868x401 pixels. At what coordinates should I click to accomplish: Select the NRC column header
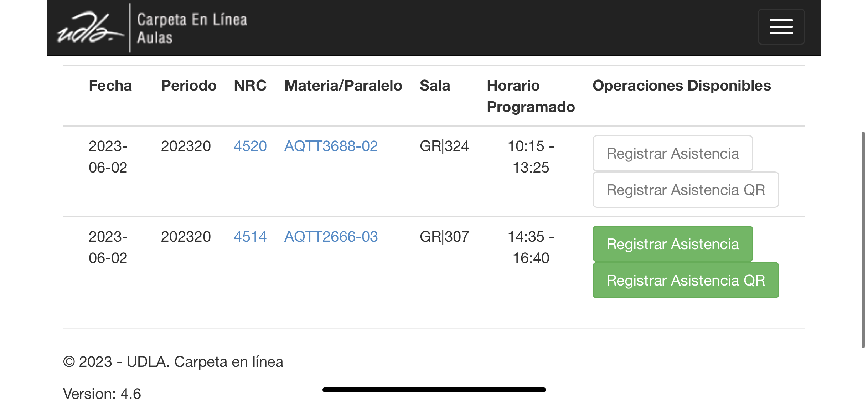coord(250,86)
